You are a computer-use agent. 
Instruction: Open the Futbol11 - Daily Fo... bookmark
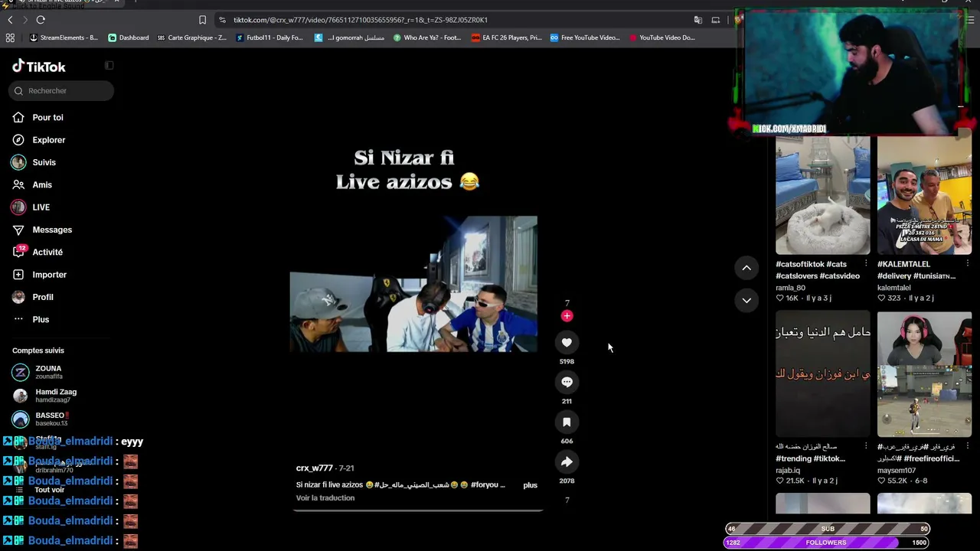269,37
